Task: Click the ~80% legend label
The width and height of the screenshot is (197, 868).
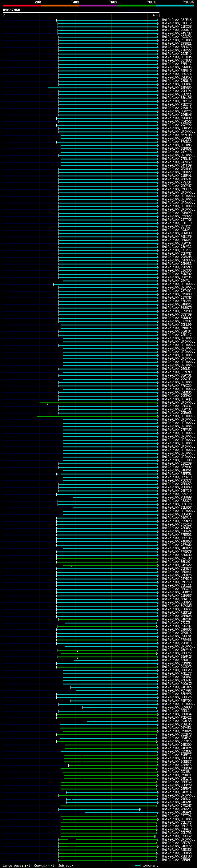Action: (x=151, y=2)
